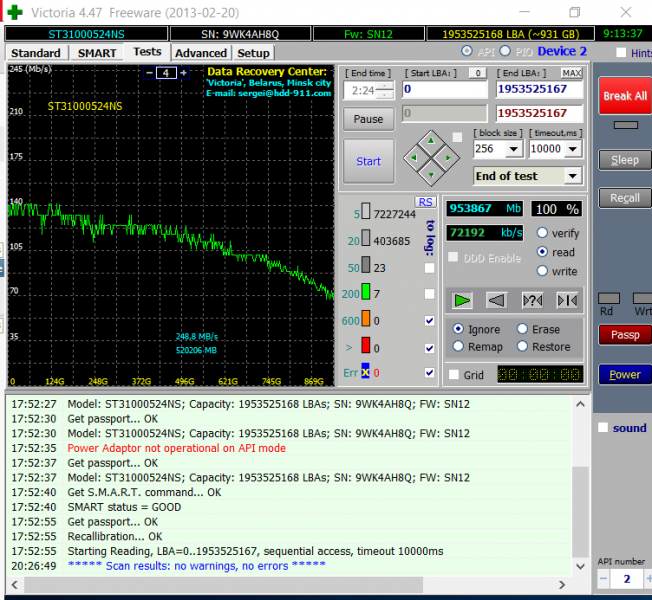The width and height of the screenshot is (652, 600).
Task: Uncheck the 600 ms log checkbox
Action: (429, 321)
